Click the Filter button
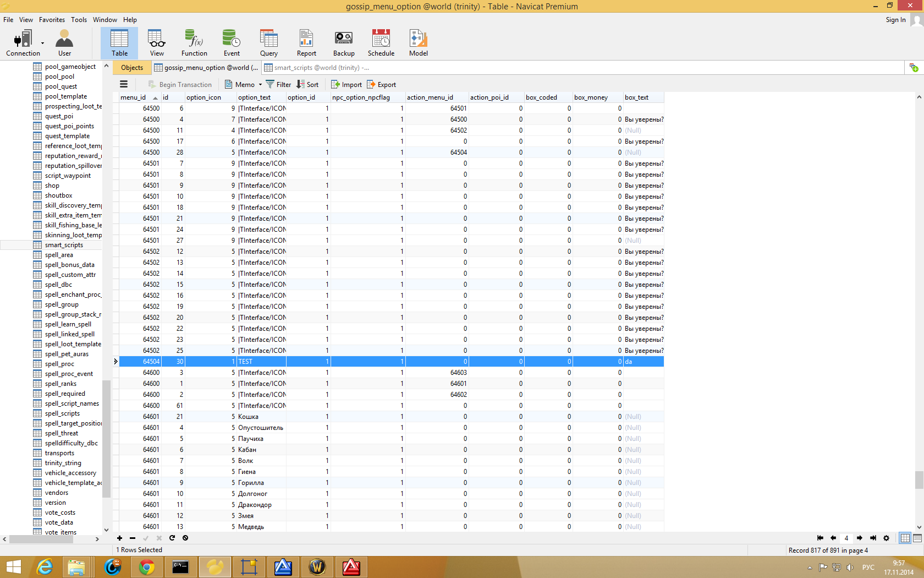924x578 pixels. 278,84
